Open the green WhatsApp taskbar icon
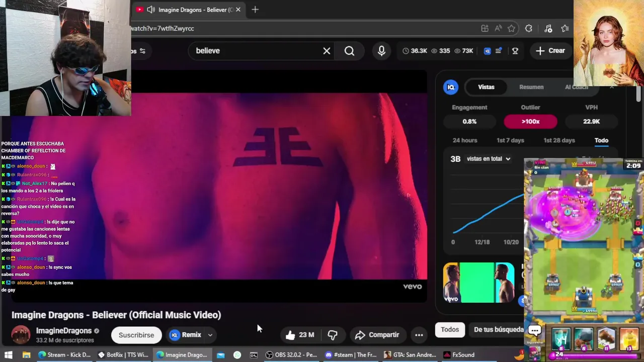 point(237,355)
